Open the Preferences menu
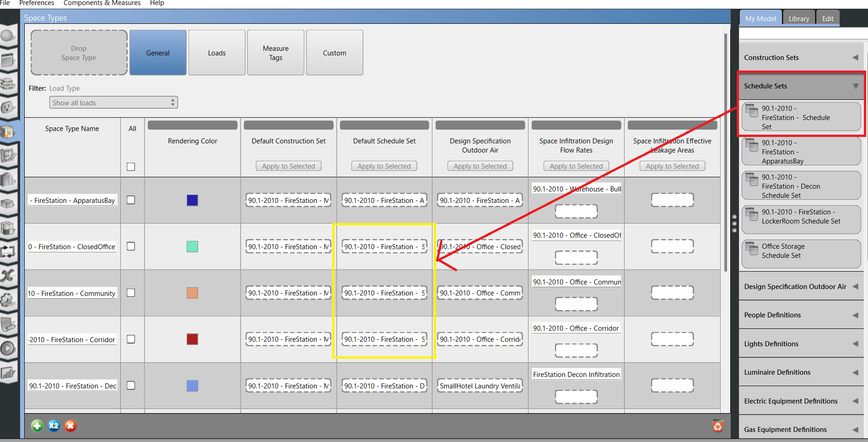 coord(37,3)
